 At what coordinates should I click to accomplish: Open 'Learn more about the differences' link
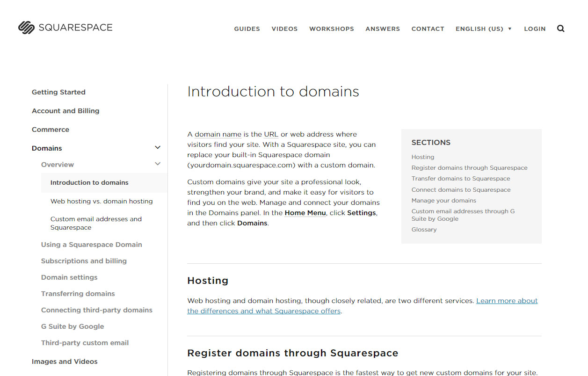tap(363, 306)
